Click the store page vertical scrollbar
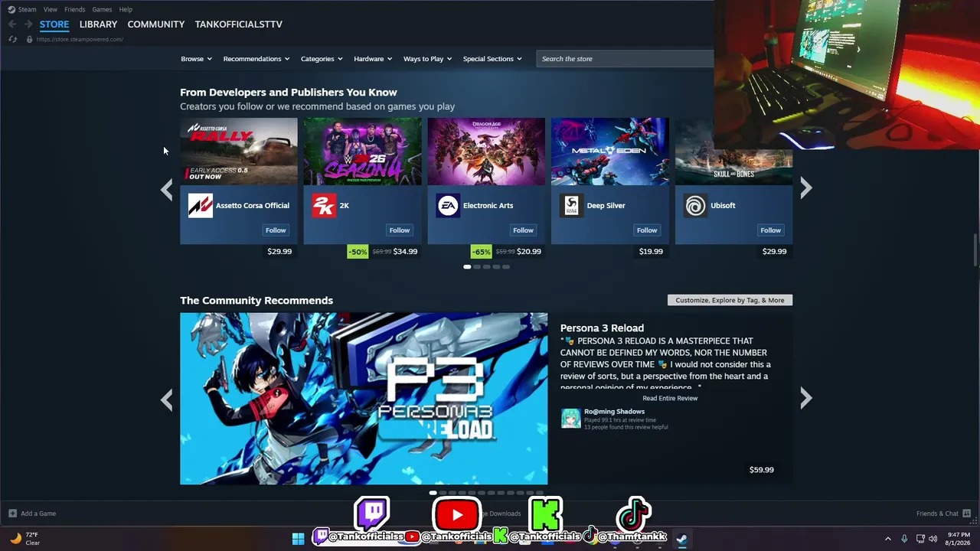The height and width of the screenshot is (551, 980). coord(975,250)
